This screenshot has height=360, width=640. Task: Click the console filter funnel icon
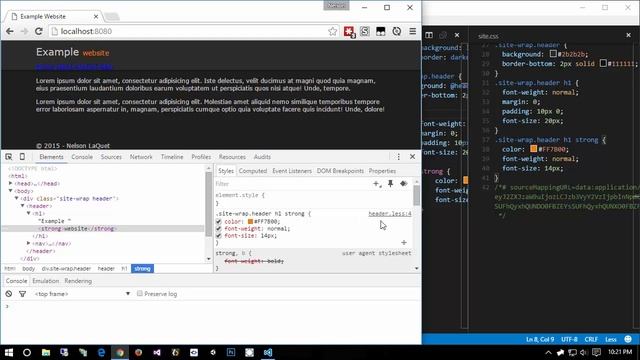pyautogui.click(x=22, y=294)
